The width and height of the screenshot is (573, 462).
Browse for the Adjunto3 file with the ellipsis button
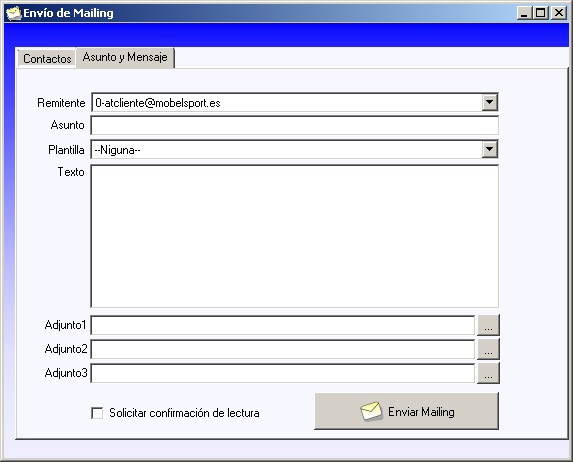[x=488, y=373]
